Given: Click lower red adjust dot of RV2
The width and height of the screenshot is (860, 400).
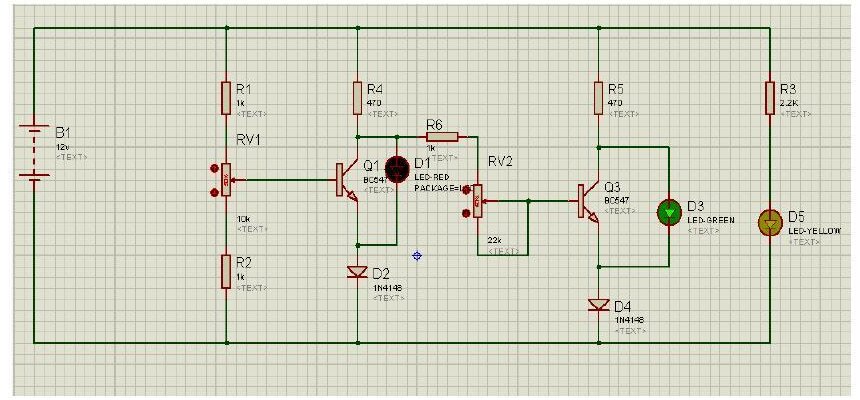Looking at the screenshot, I should coord(466,213).
